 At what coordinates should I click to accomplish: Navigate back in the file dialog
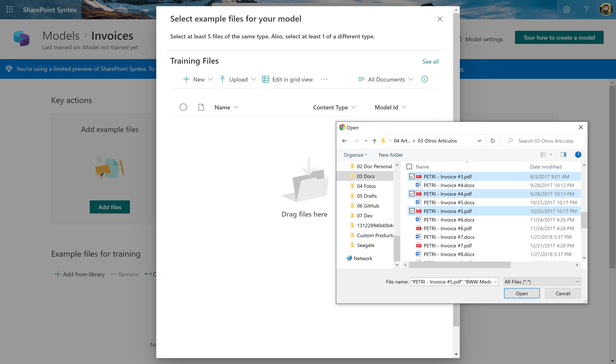point(344,141)
